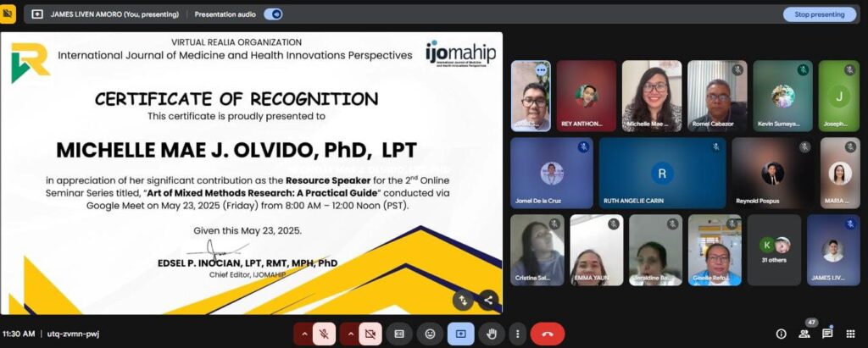Image resolution: width=868 pixels, height=348 pixels.
Task: Click the presenting screen icon beside James's name
Action: coord(37,14)
